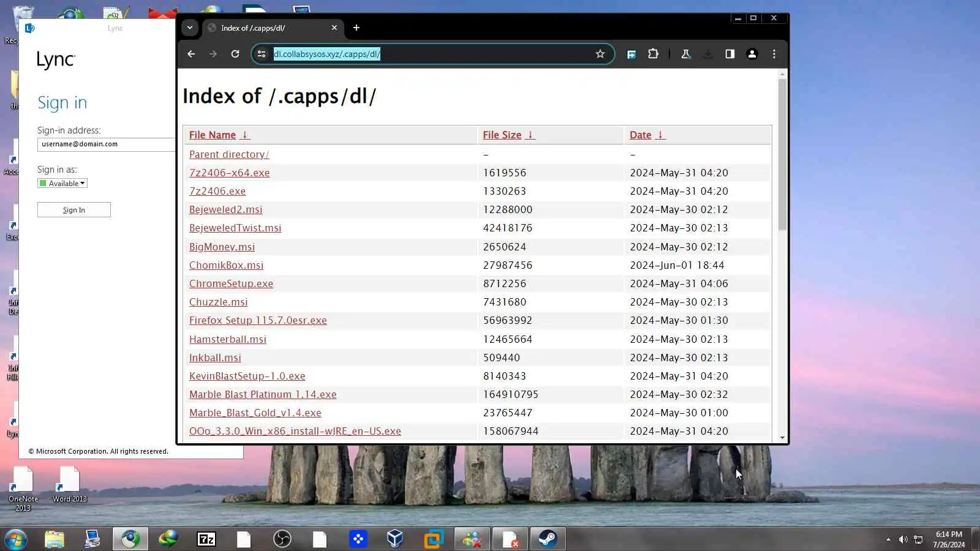Click the Hamsterball.msi link
The image size is (980, 551).
pos(228,339)
